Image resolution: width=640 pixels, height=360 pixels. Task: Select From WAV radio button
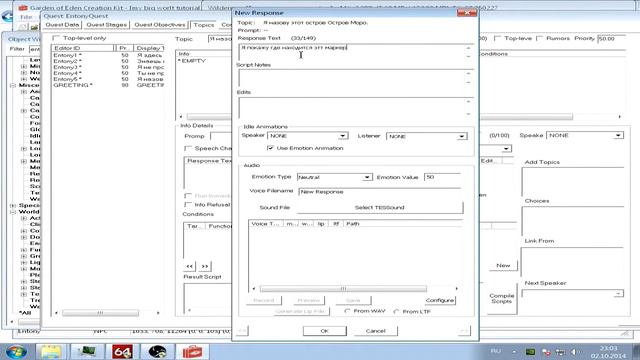347,311
